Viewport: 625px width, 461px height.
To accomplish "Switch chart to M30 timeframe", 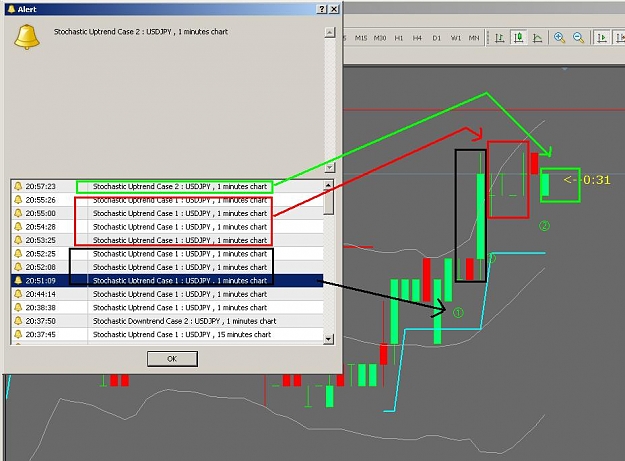I will click(380, 38).
